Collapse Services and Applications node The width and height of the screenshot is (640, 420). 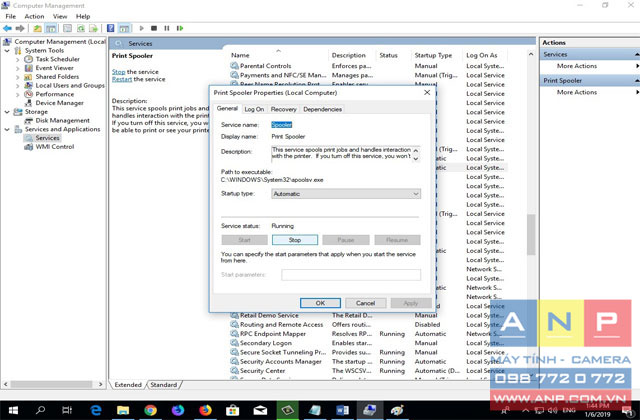point(7,129)
